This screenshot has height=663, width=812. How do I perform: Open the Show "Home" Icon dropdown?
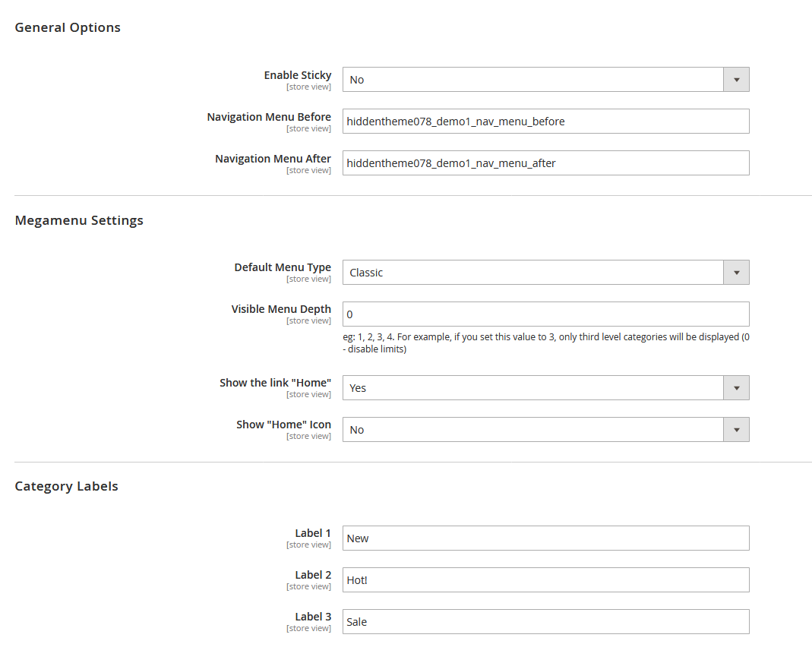(545, 429)
